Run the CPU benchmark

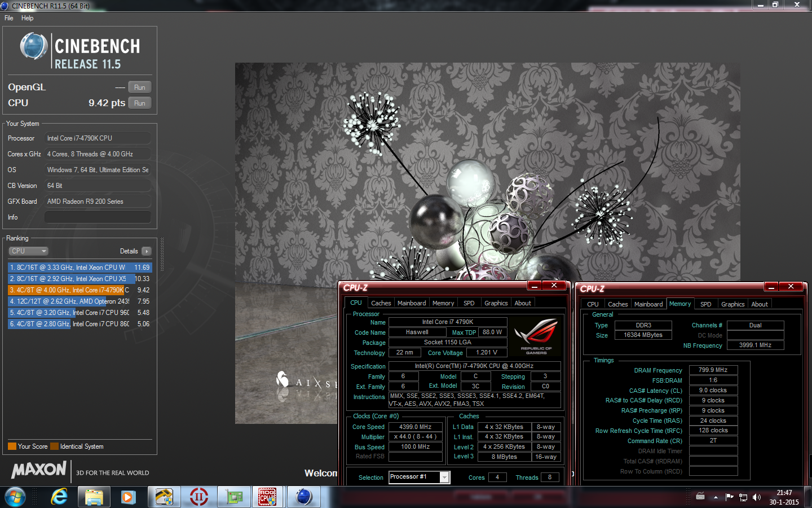pos(140,103)
